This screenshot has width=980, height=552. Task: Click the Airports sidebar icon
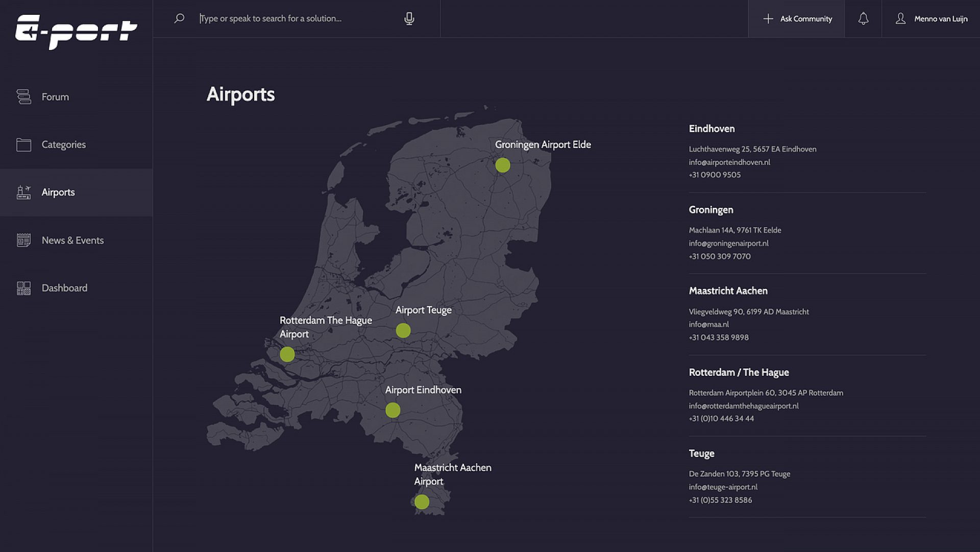point(23,192)
